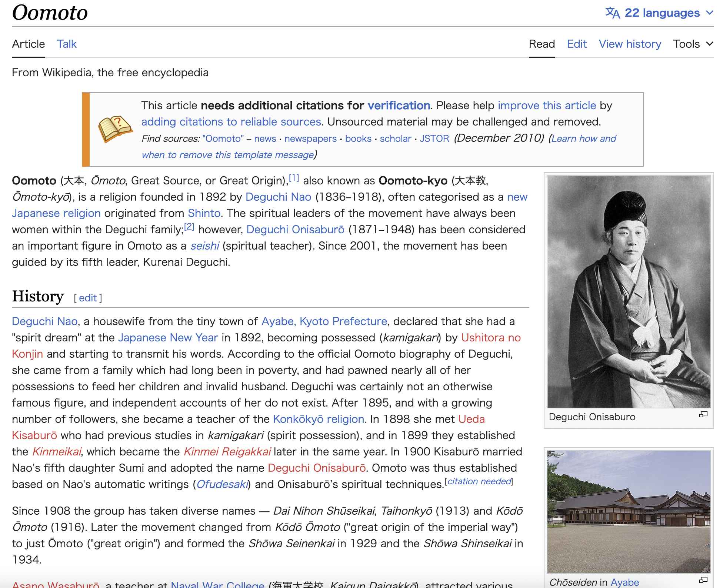Select the Read tab
The height and width of the screenshot is (588, 723).
click(x=542, y=44)
